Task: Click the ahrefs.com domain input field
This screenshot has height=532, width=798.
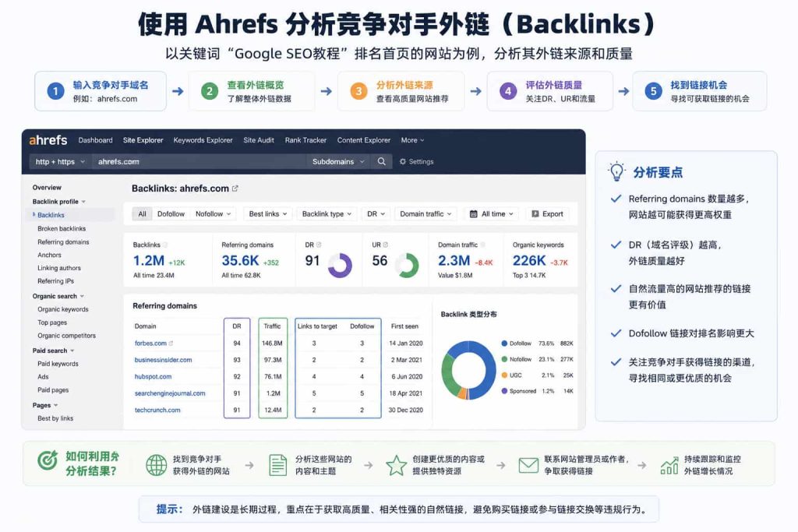Action: coord(199,161)
